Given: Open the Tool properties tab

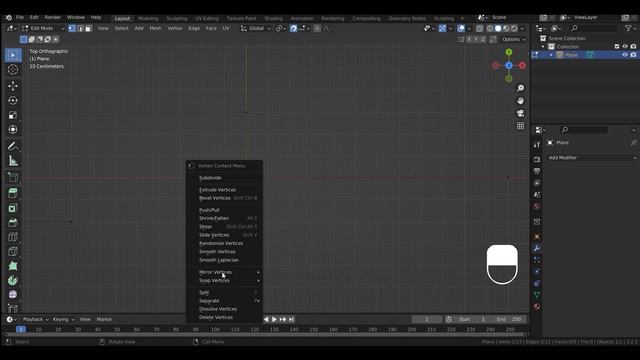Looking at the screenshot, I should (x=537, y=144).
